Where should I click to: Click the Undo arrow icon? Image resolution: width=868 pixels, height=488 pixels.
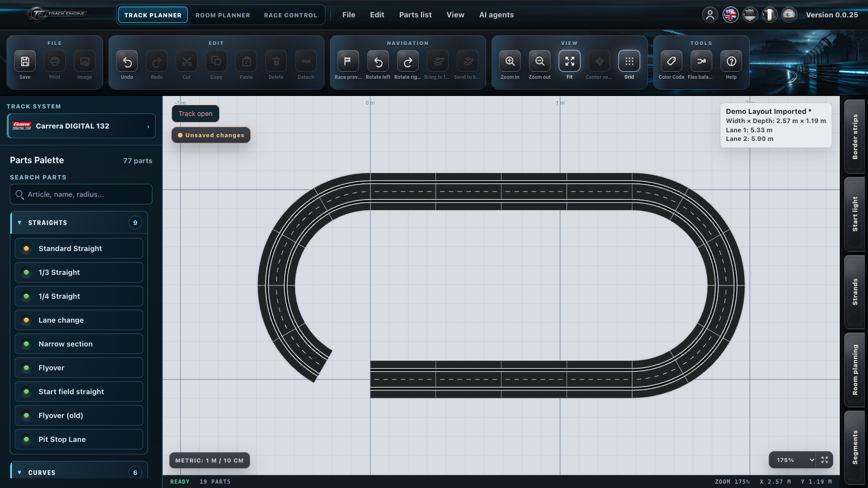coord(127,61)
